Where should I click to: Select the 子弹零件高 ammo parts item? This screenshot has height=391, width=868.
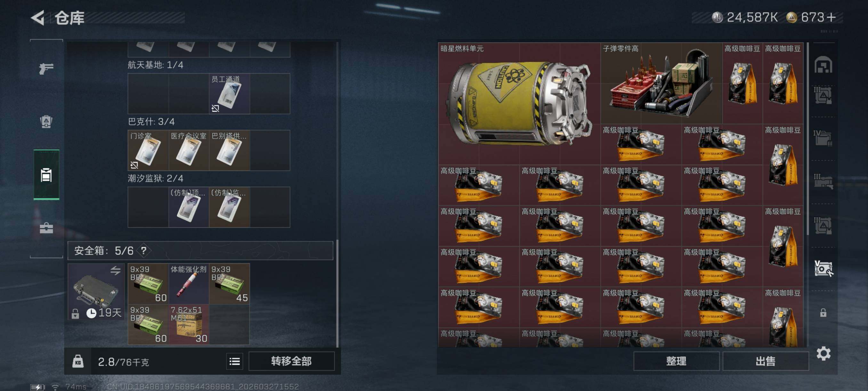pos(661,83)
